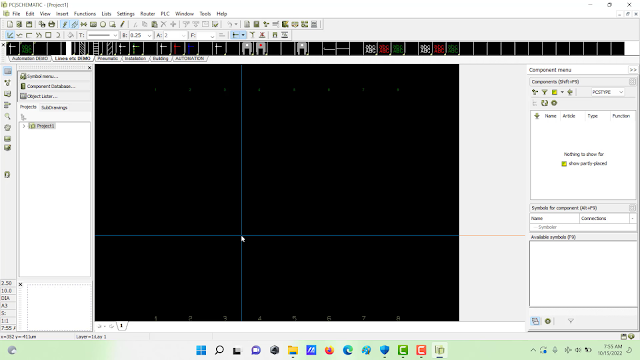
Task: Select the Areas object-type icon
Action: (x=112, y=24)
